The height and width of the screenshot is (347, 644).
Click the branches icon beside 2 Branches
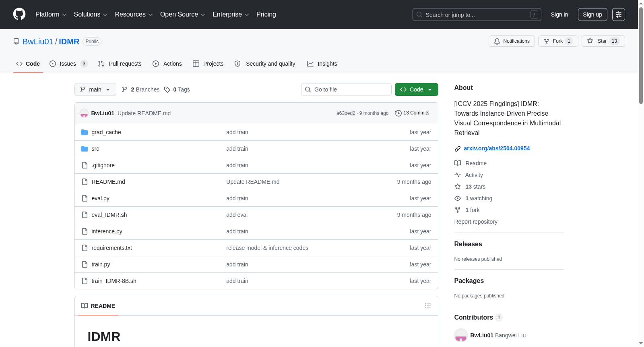[x=125, y=89]
